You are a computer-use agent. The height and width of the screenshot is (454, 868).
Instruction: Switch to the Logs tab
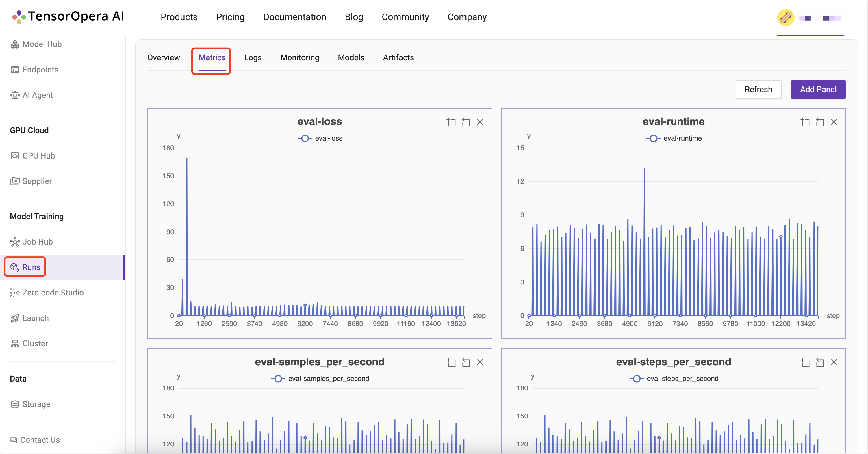[x=253, y=57]
